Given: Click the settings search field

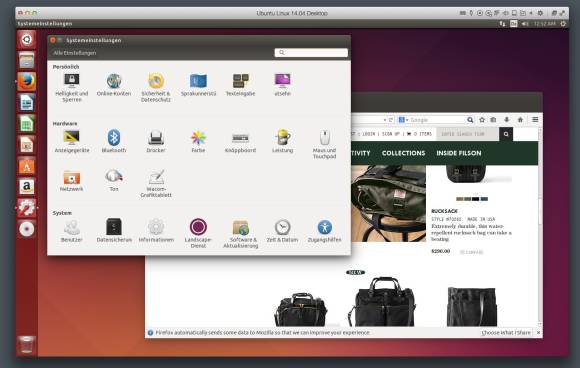Looking at the screenshot, I should 311,53.
